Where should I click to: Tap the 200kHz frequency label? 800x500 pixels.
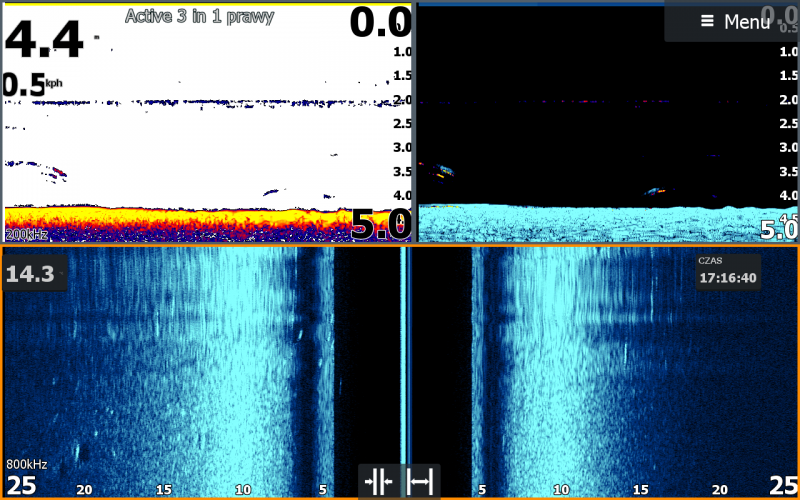(26, 234)
